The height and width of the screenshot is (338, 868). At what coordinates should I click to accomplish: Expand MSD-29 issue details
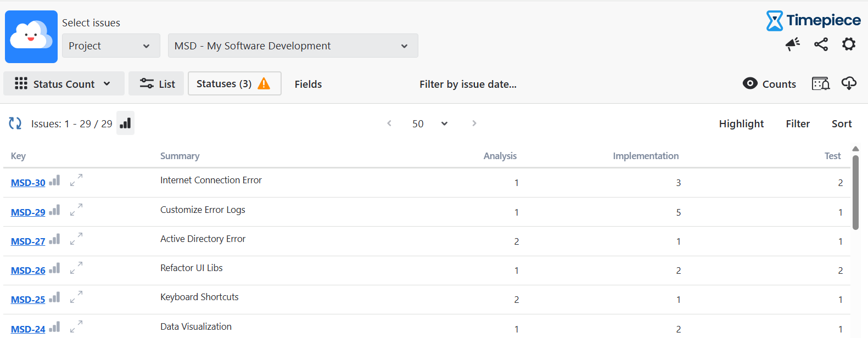tap(76, 210)
